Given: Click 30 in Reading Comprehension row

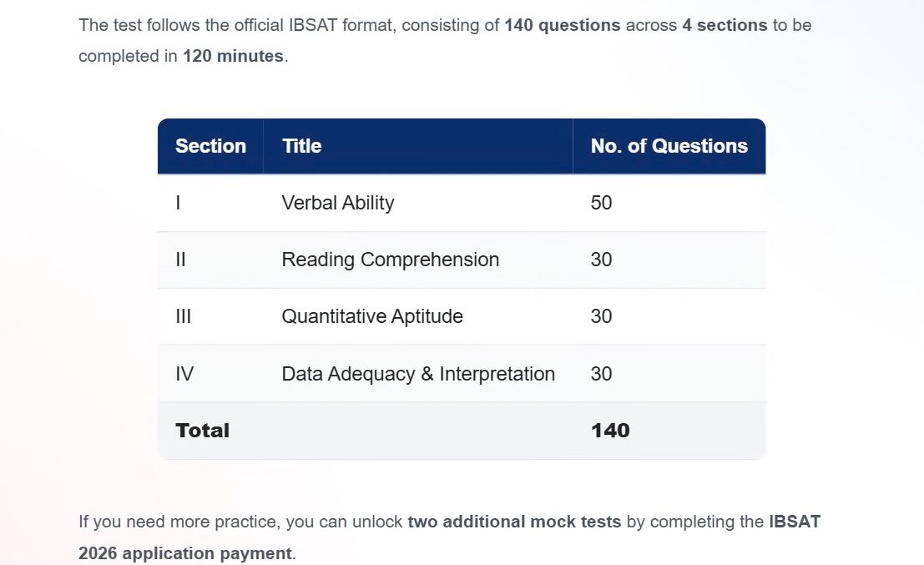Looking at the screenshot, I should click(669, 260).
